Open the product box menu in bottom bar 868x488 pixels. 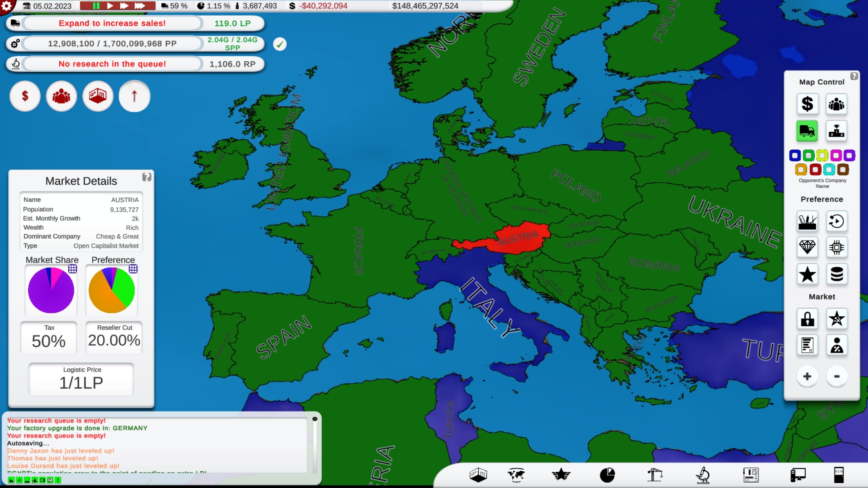point(478,475)
